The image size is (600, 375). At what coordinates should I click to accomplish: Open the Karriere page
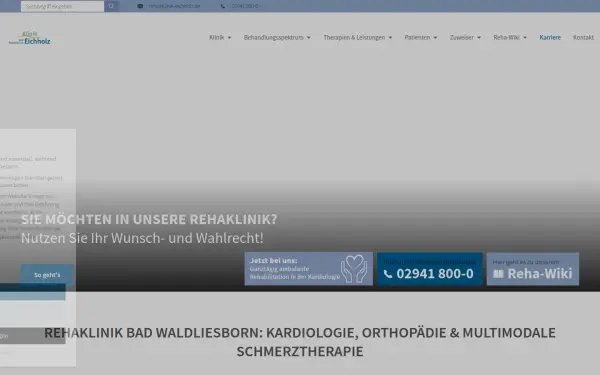pyautogui.click(x=550, y=37)
